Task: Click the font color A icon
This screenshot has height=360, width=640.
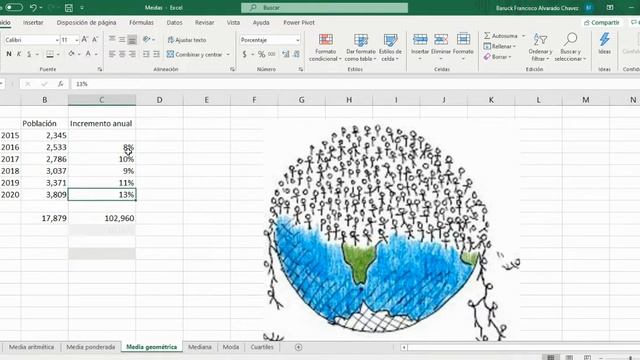Action: [88, 54]
